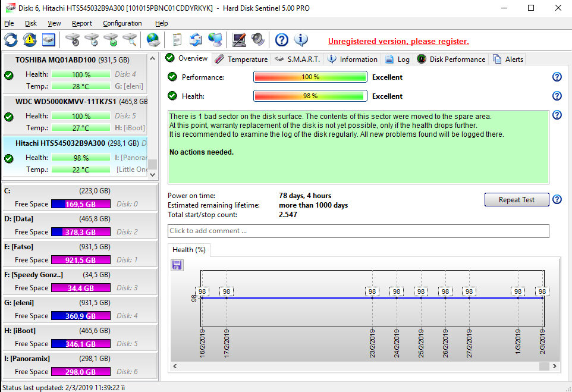Switch to the Disk Performance tab
This screenshot has height=392, width=572.
(x=451, y=59)
